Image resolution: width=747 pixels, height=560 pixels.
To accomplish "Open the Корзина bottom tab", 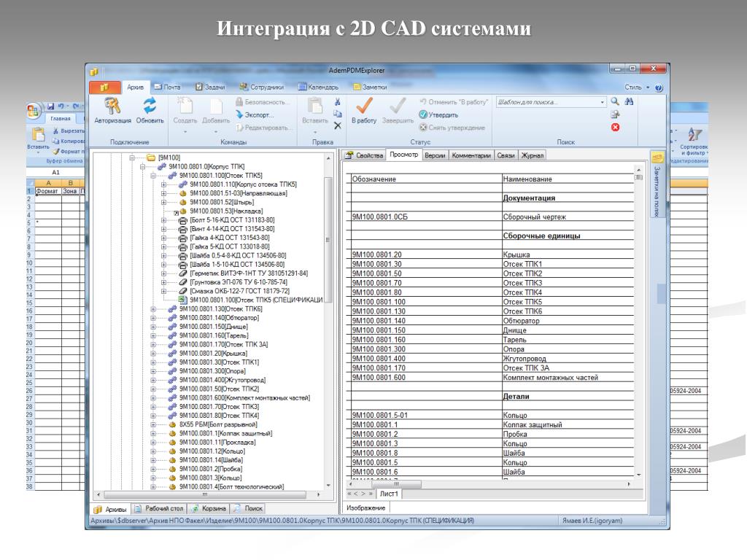I will click(209, 508).
